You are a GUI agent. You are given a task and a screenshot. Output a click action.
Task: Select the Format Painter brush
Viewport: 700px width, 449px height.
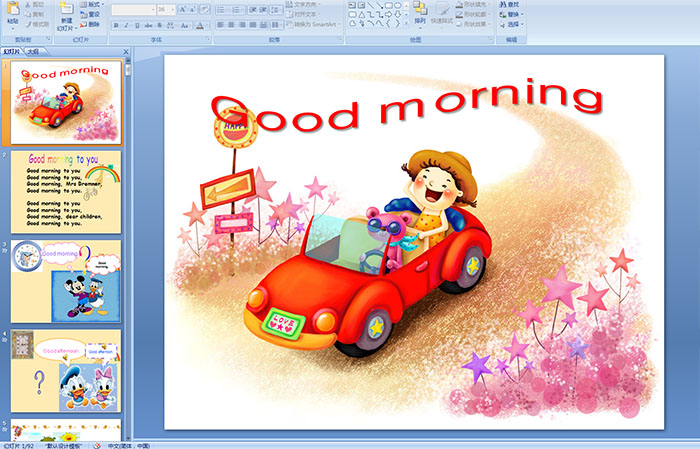tap(28, 24)
